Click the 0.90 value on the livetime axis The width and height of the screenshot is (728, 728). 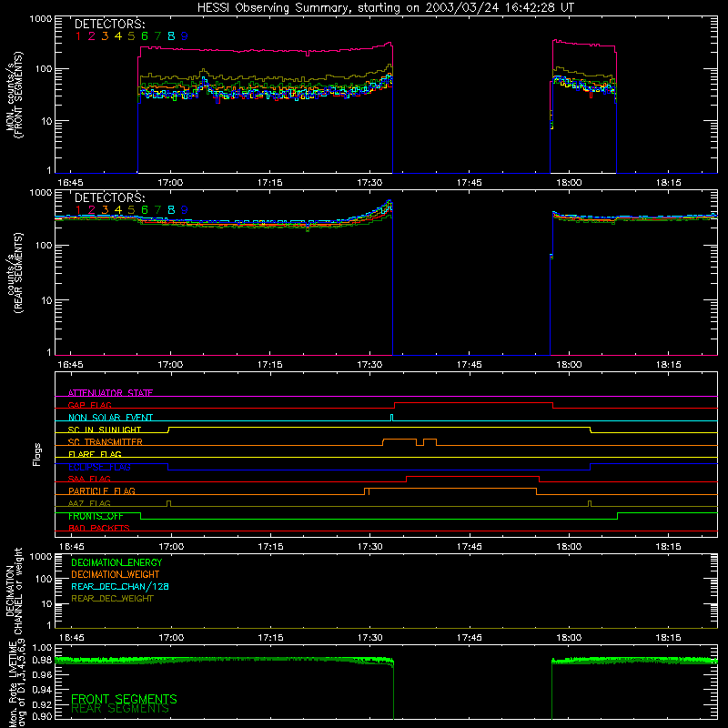point(42,716)
